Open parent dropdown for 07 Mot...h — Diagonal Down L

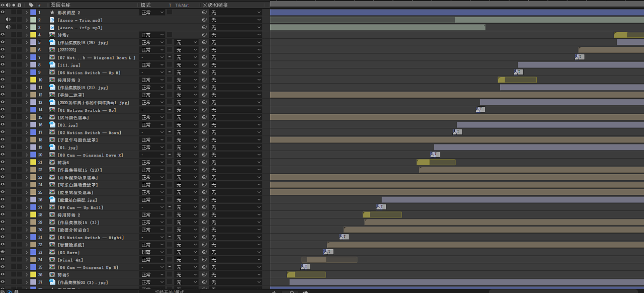tap(236, 57)
